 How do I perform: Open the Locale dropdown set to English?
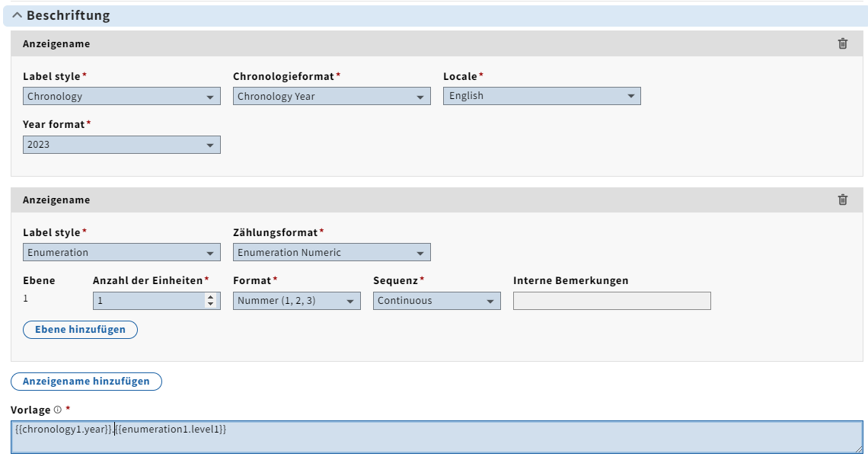pos(542,96)
